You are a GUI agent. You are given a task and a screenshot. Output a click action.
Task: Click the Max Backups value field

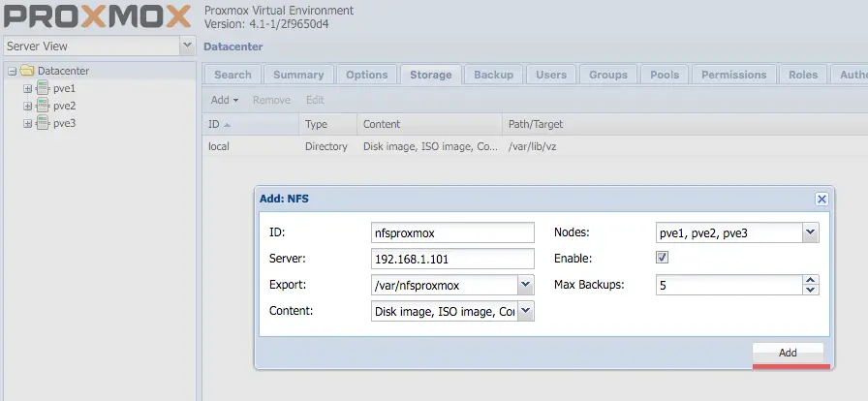(729, 285)
